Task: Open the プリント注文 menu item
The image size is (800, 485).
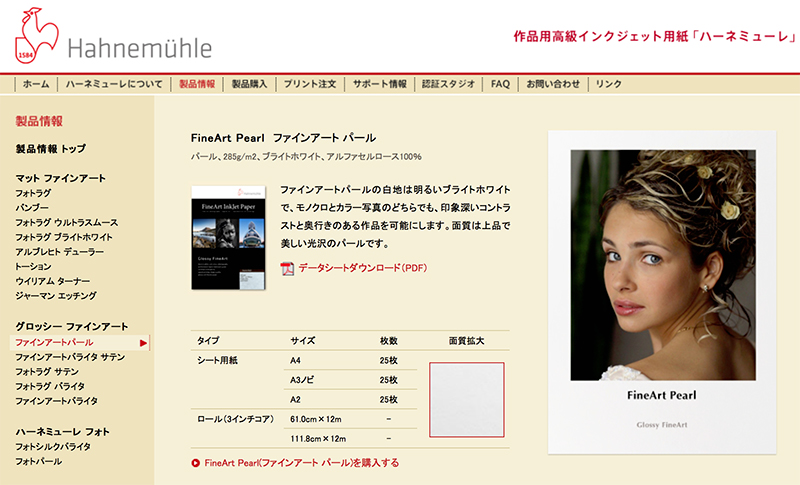Action: pyautogui.click(x=310, y=84)
